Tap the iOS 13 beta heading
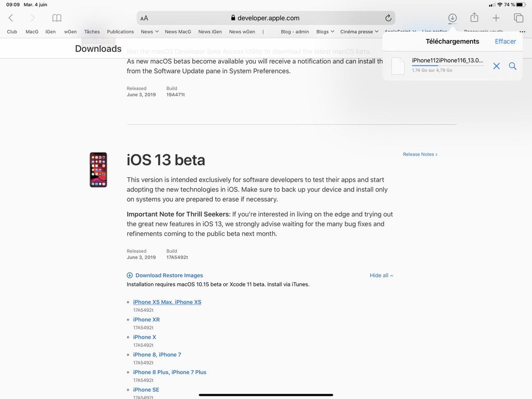Screen dimensions: 532x399 coord(166,160)
